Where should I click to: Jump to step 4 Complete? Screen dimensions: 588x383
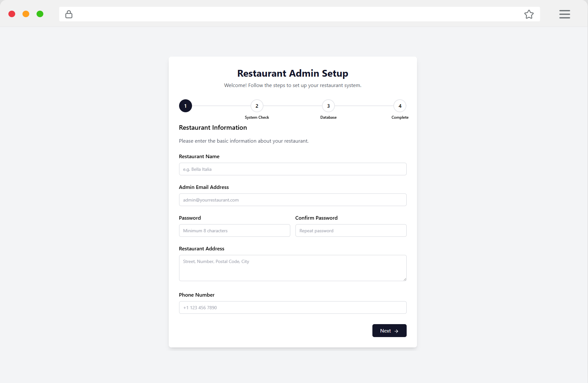coord(400,106)
